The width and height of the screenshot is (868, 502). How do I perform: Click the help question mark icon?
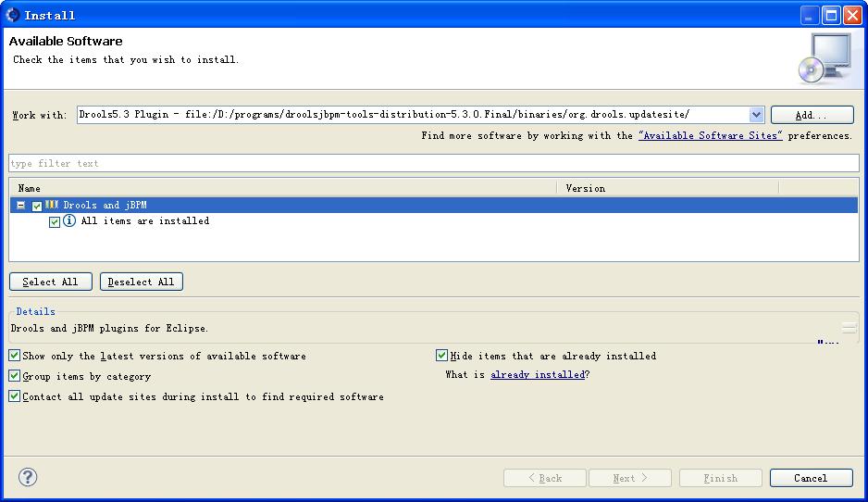[x=28, y=477]
